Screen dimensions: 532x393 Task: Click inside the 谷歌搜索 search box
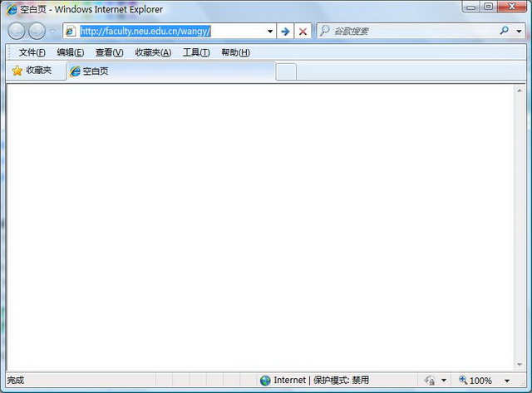407,32
